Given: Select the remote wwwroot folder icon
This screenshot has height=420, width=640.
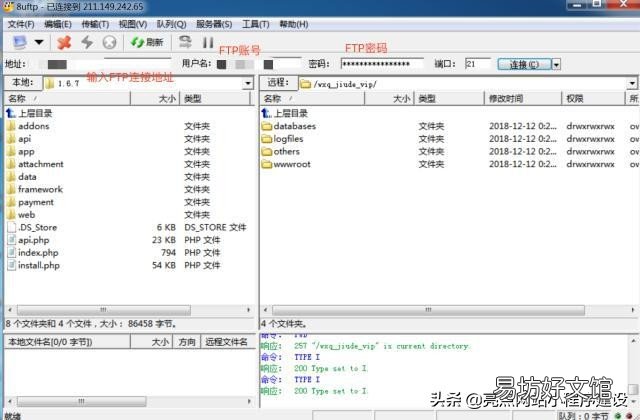Looking at the screenshot, I should [x=267, y=164].
